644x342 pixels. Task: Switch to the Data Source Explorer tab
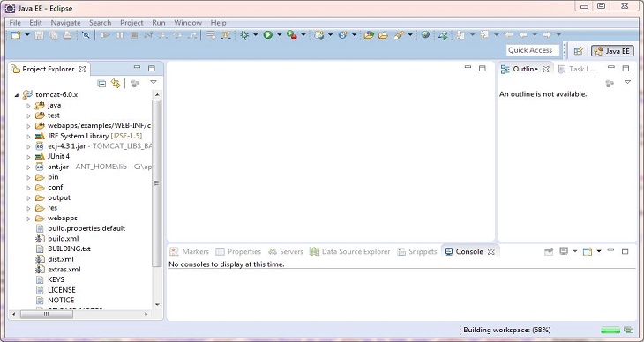point(350,251)
